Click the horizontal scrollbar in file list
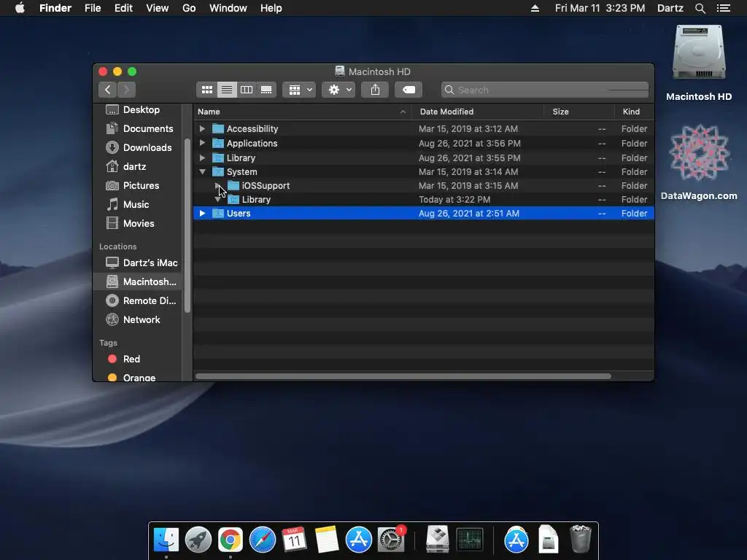 click(x=403, y=376)
